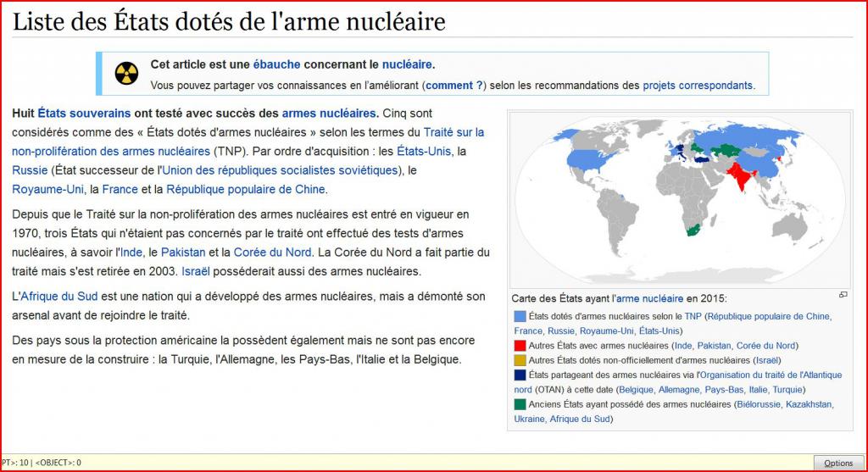Follow the 'nucléaire' link in the stub banner
The height and width of the screenshot is (472, 868).
point(407,64)
